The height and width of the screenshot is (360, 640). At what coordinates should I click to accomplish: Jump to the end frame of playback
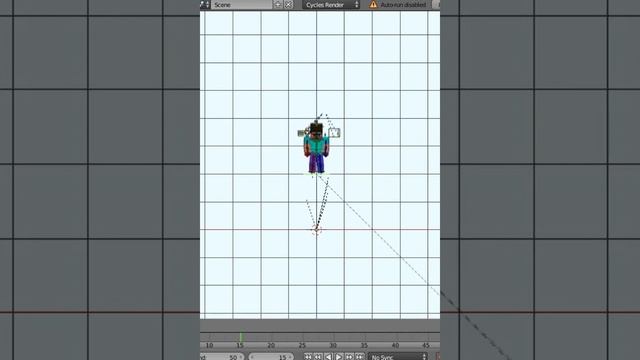click(x=360, y=357)
